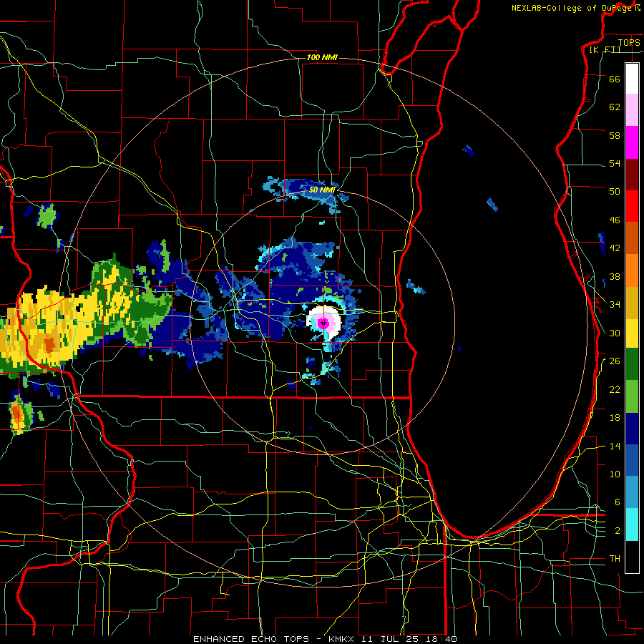The height and width of the screenshot is (644, 644).
Task: Click the legend value "30"
Action: tap(615, 333)
